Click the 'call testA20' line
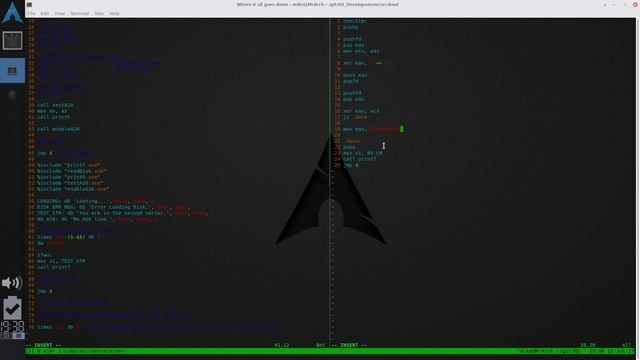The image size is (640, 360). tap(55, 105)
